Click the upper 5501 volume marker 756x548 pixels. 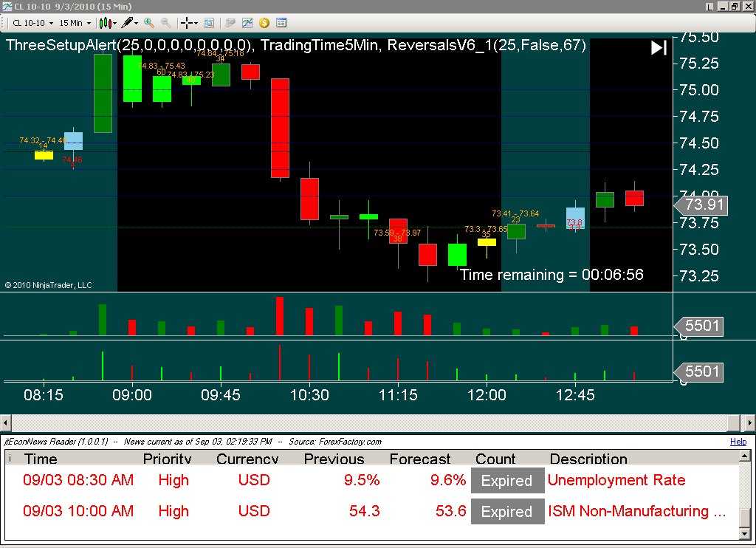699,326
